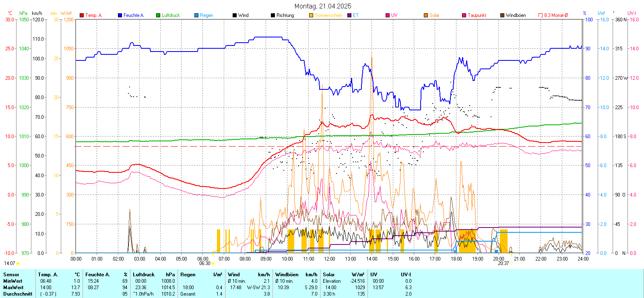
Task: Click the blue Feuchte A. legend square
Action: point(120,15)
